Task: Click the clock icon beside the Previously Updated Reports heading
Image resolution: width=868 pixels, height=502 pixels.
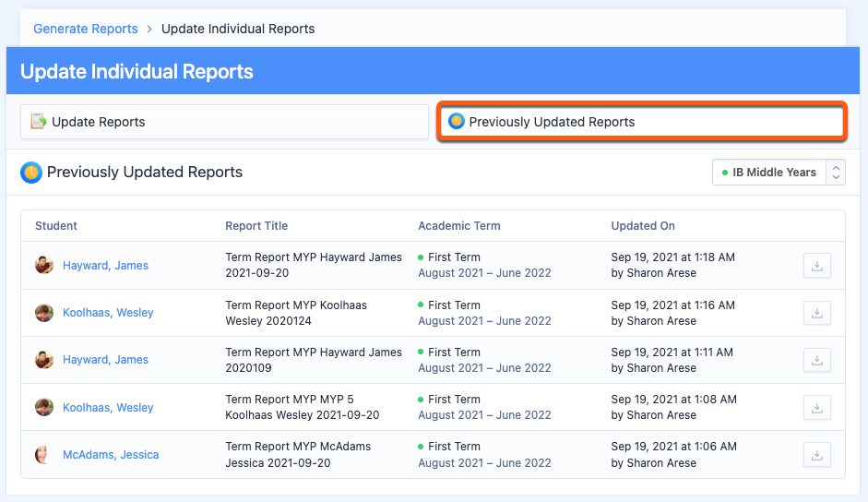Action: (31, 172)
